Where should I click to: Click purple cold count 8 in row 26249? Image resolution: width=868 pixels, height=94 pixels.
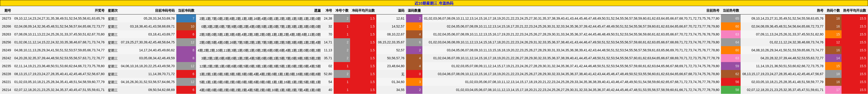[x=186, y=50]
